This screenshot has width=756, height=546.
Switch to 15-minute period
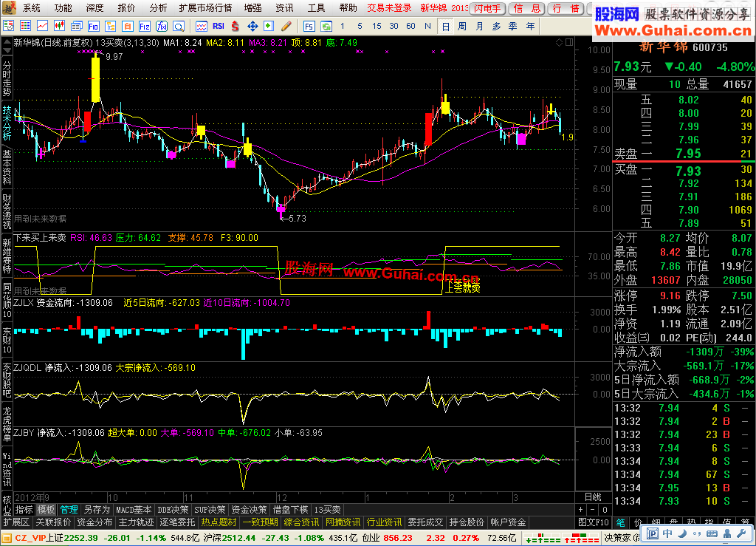[377, 26]
